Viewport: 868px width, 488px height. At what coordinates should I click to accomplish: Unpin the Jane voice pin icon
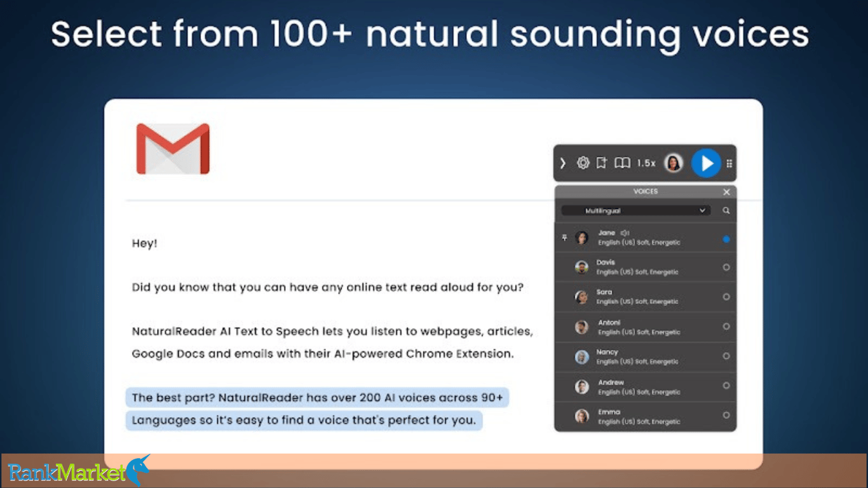(564, 238)
